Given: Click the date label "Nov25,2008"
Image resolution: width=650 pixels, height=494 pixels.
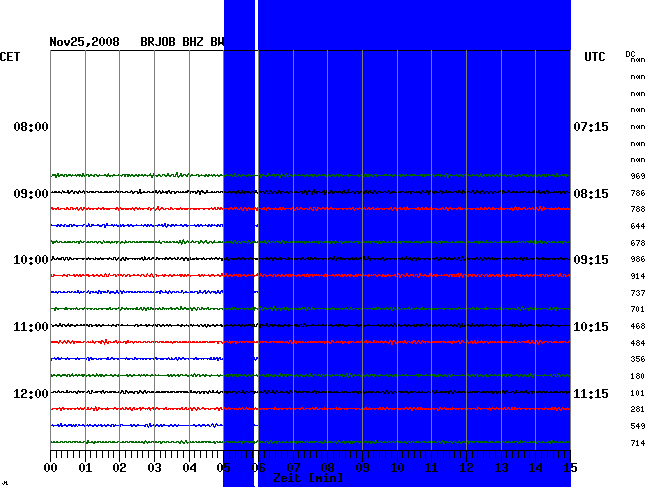Looking at the screenshot, I should pyautogui.click(x=84, y=42).
